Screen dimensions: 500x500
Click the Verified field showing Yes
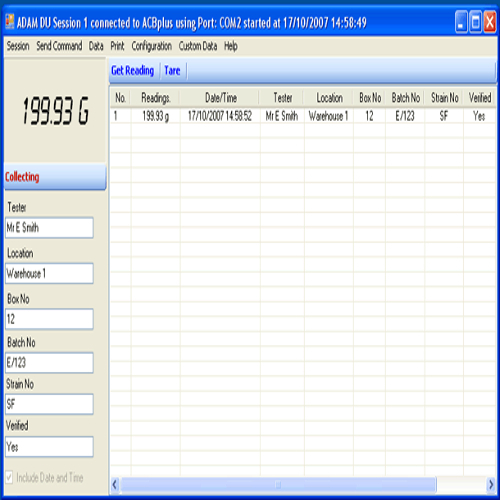(x=49, y=447)
